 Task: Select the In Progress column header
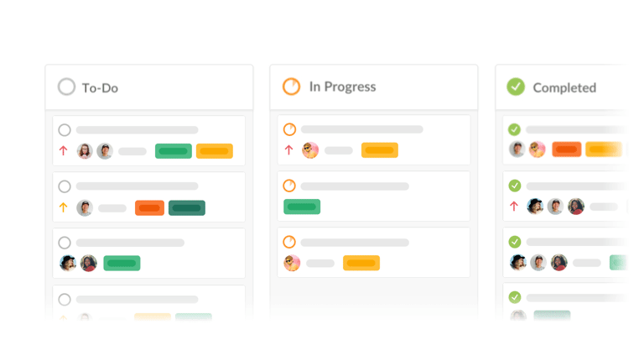pos(373,86)
